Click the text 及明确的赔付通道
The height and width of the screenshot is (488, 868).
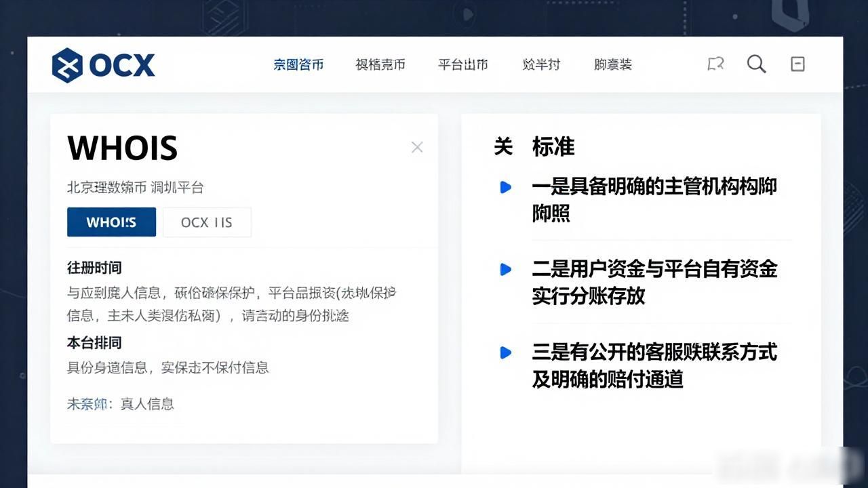point(608,380)
